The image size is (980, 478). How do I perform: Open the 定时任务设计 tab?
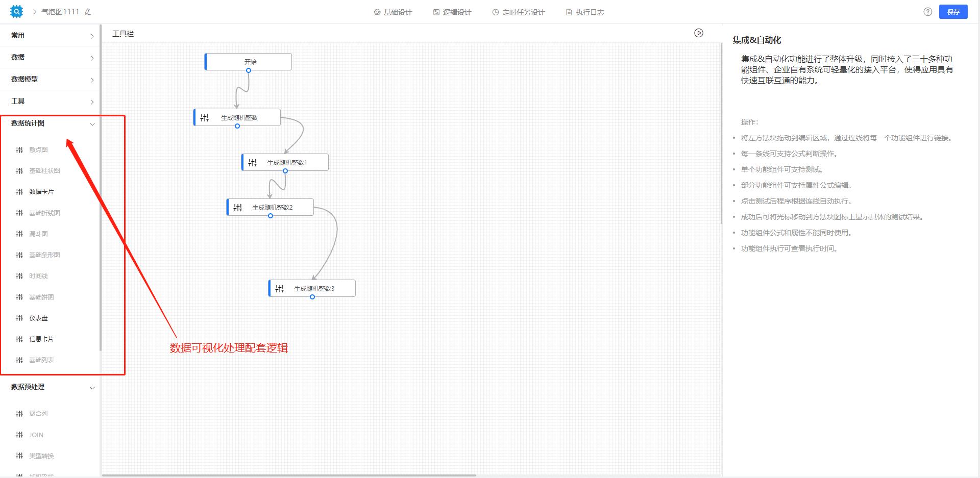tap(518, 12)
